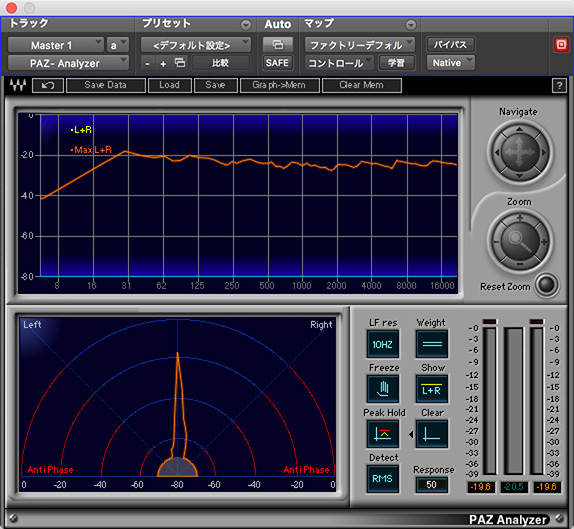574x529 pixels.
Task: Click the red target icon top right
Action: click(x=561, y=45)
